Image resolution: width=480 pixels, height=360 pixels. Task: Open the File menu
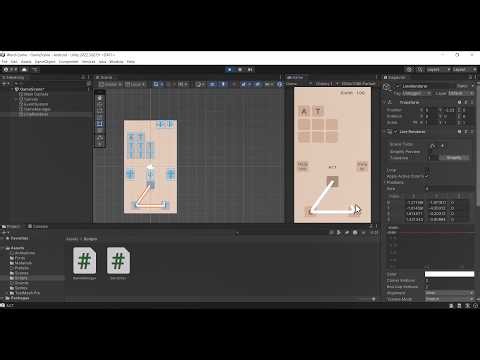pos(4,62)
